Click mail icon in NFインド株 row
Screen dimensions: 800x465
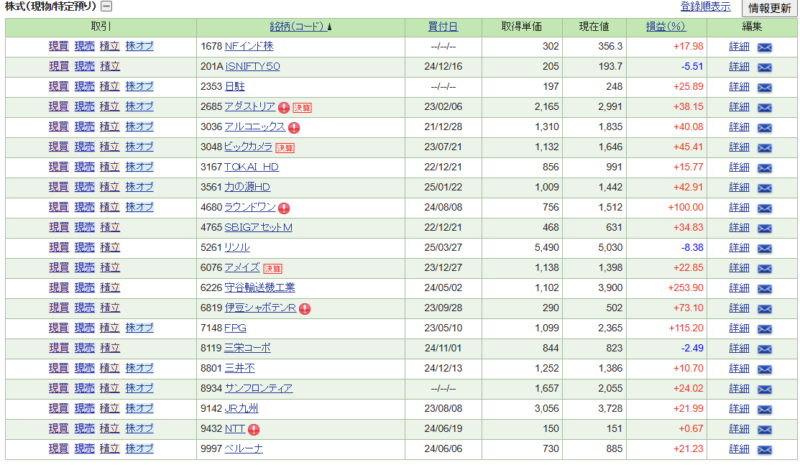coord(764,47)
